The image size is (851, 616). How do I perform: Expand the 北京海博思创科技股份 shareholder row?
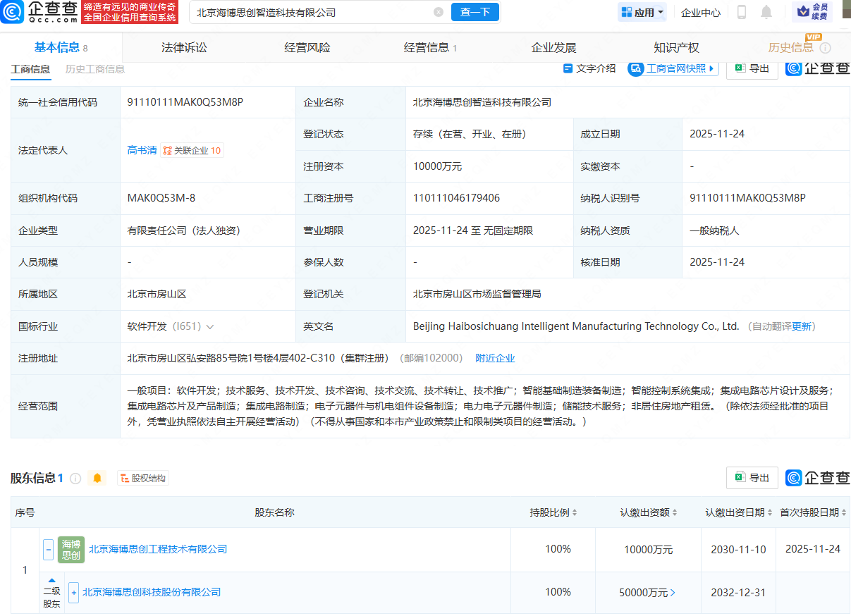tap(73, 592)
